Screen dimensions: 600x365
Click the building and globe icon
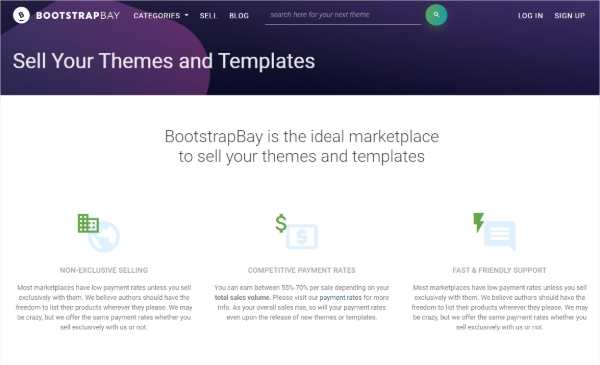pyautogui.click(x=99, y=232)
